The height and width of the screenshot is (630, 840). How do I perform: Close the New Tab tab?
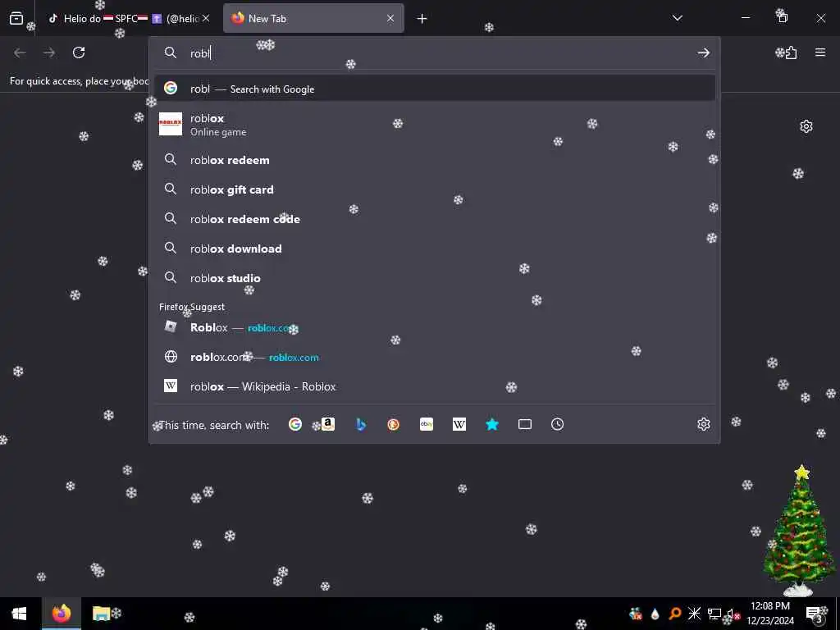pos(390,19)
